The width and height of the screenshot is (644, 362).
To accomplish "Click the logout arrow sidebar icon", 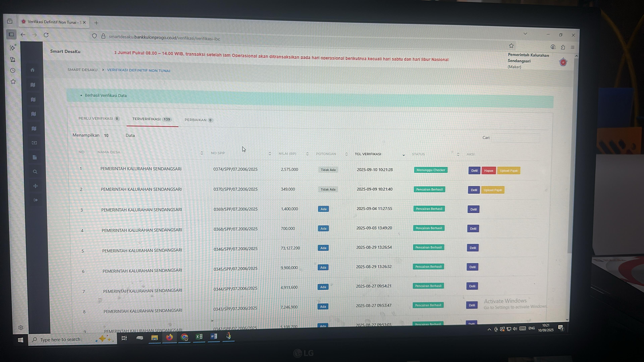I will (36, 200).
